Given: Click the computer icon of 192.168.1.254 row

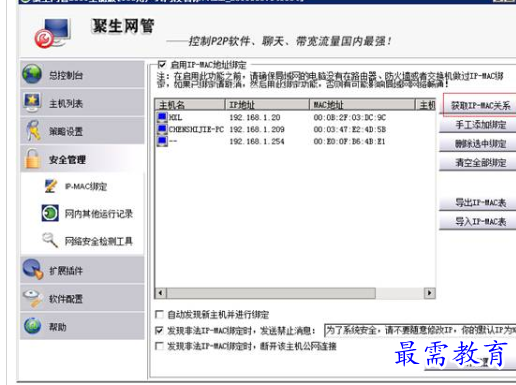Looking at the screenshot, I should coord(162,141).
